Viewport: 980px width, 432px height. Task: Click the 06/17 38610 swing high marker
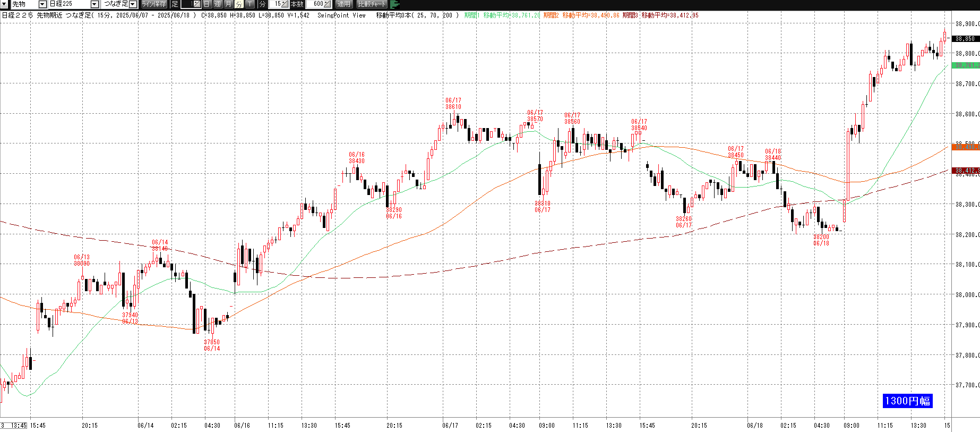tap(453, 104)
